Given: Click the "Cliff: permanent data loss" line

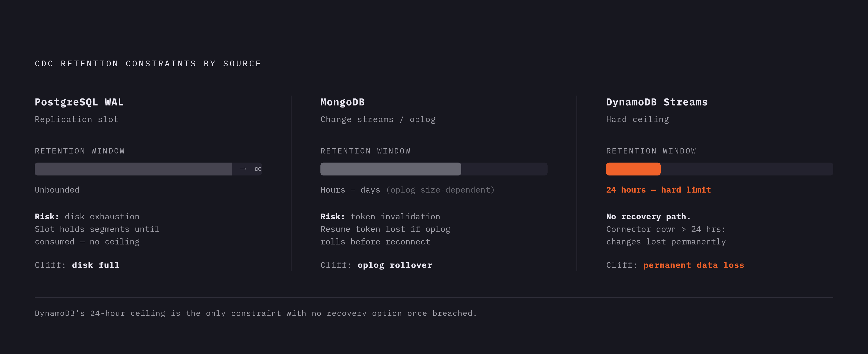Looking at the screenshot, I should coord(675,265).
